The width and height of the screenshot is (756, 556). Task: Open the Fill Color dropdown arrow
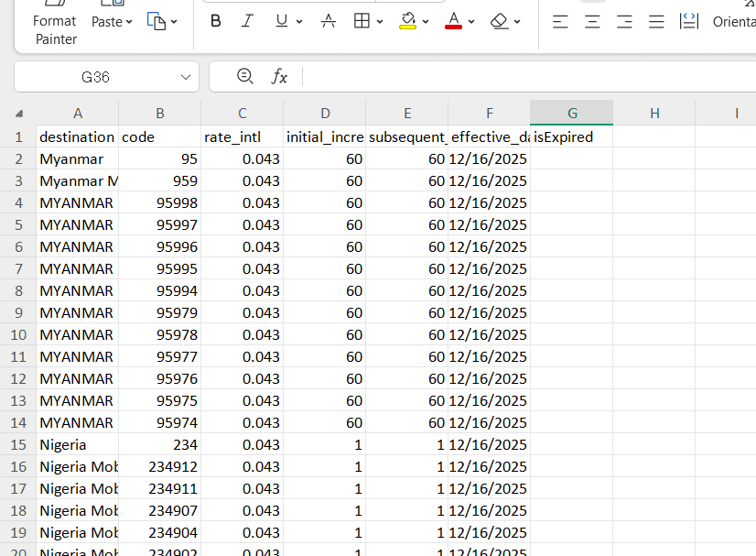426,21
